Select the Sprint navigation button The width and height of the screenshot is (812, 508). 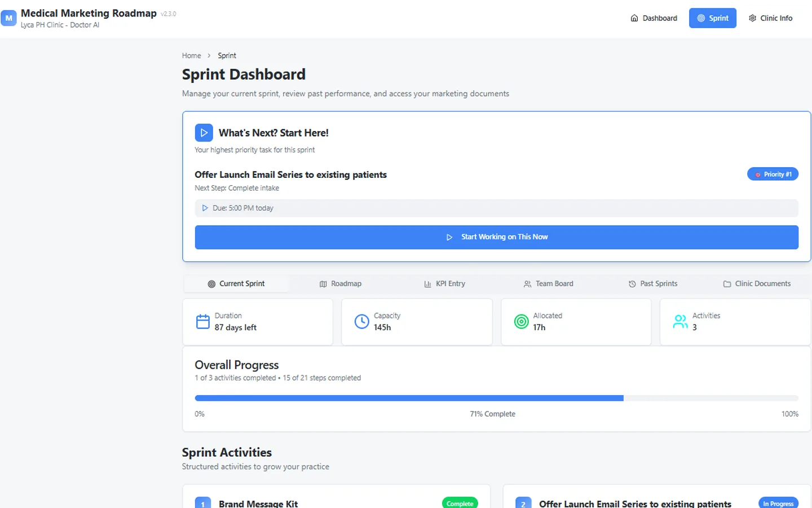point(713,18)
